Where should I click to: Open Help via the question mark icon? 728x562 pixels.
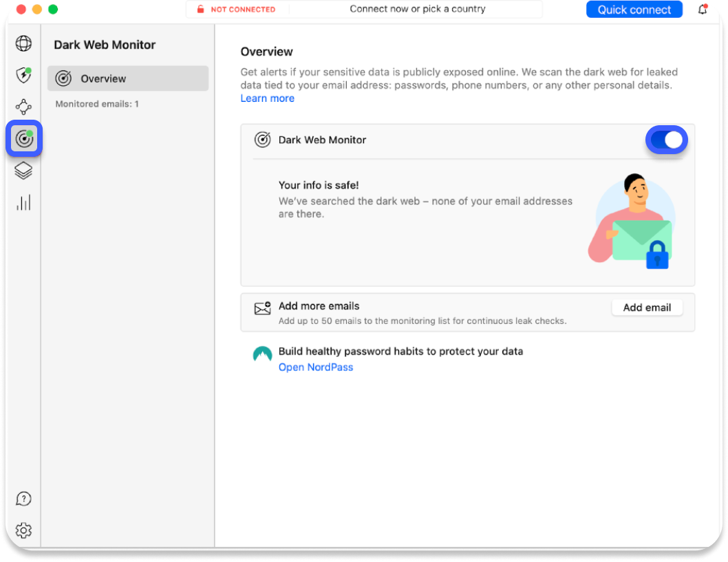pyautogui.click(x=23, y=499)
